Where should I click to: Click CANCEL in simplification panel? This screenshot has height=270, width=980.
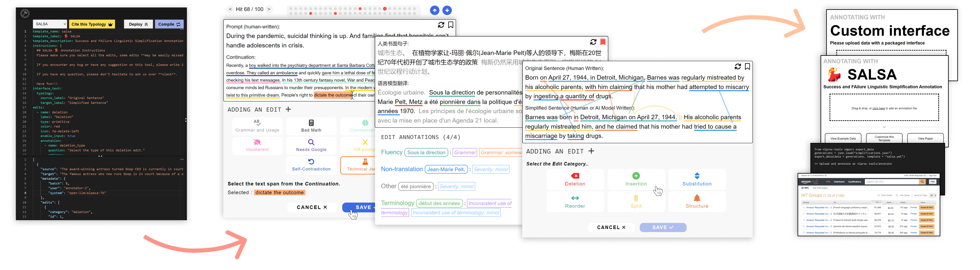coord(611,227)
